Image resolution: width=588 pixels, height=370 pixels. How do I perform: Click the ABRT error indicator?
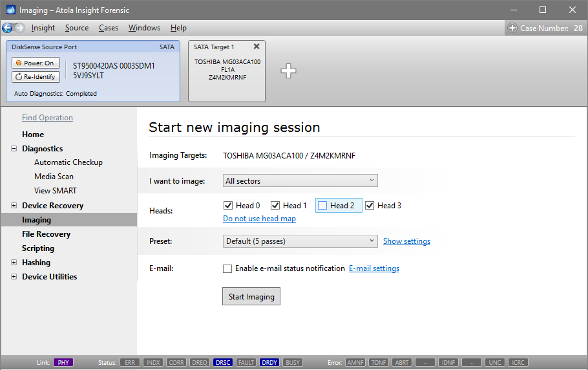coord(402,362)
